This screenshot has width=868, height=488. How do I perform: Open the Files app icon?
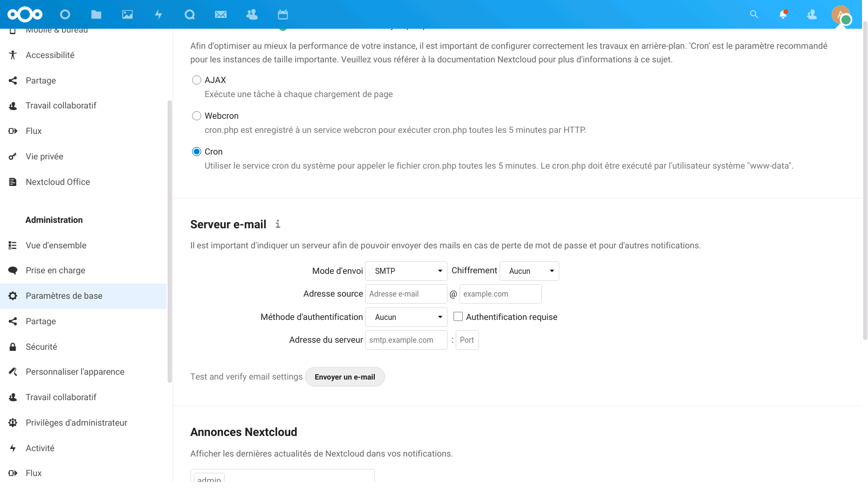tap(96, 15)
